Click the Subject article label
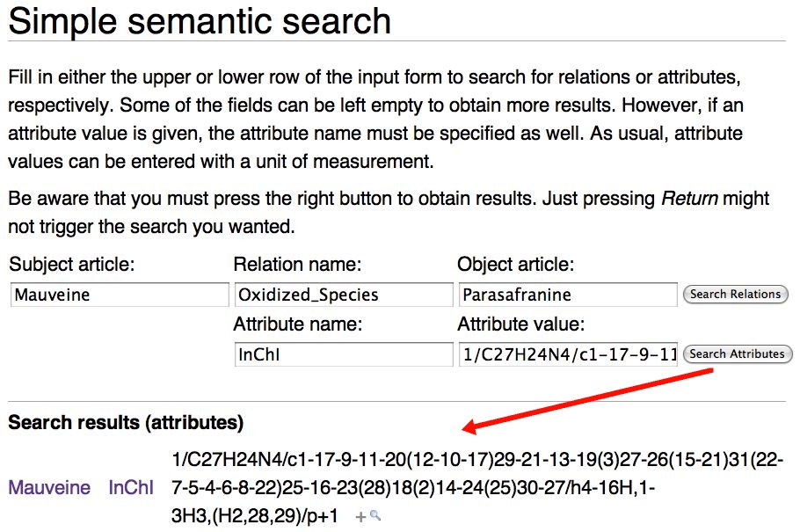The height and width of the screenshot is (532, 800). click(x=72, y=265)
